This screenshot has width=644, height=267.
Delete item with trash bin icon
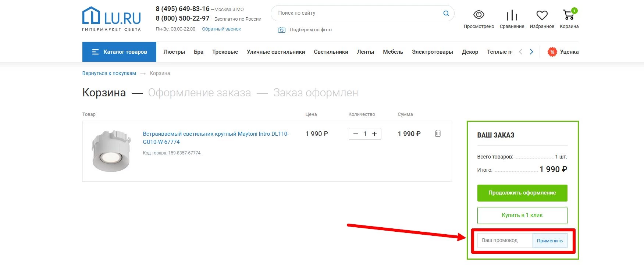(438, 133)
